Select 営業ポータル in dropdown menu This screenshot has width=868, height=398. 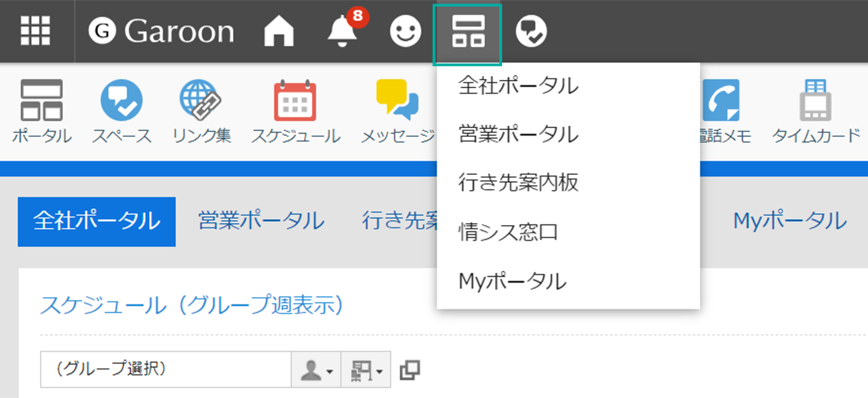[568, 134]
